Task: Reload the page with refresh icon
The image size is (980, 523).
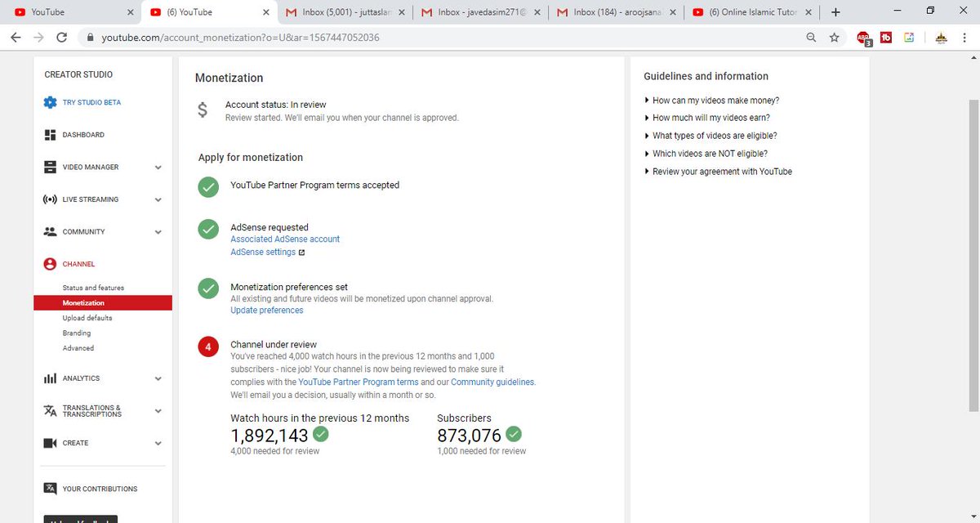Action: [x=61, y=38]
